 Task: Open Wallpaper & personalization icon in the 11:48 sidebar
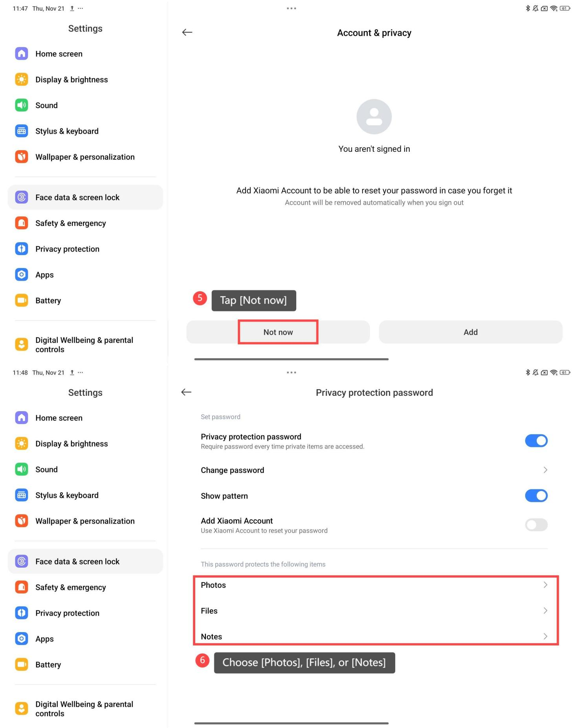pyautogui.click(x=22, y=520)
